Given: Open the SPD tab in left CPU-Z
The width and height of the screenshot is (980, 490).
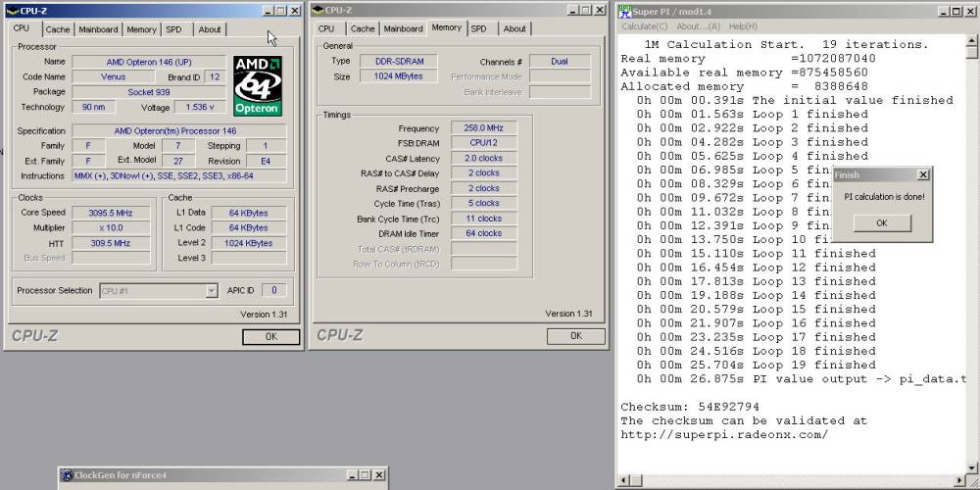Looking at the screenshot, I should click(x=173, y=29).
